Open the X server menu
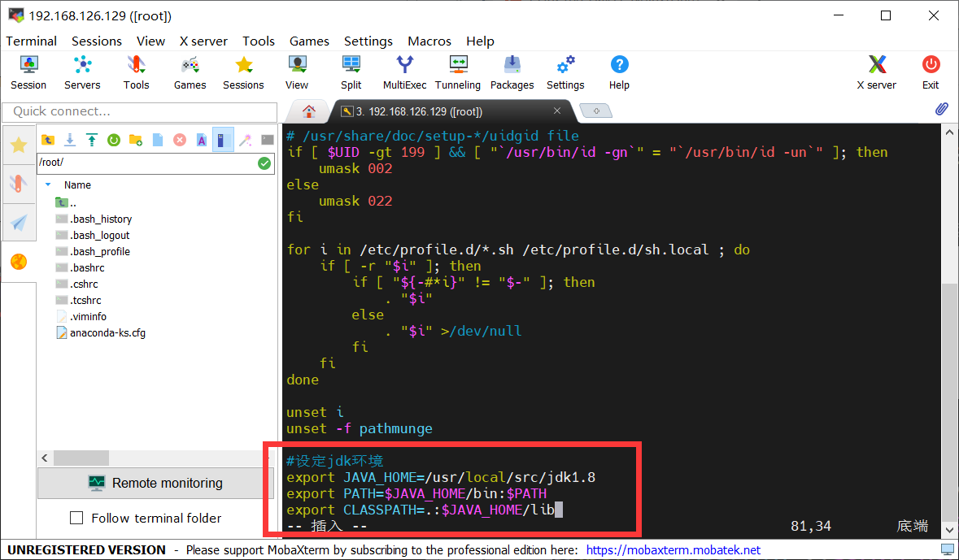 click(203, 41)
